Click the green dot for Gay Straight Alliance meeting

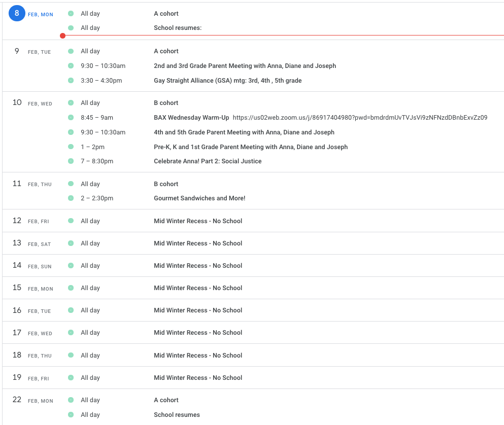point(71,81)
